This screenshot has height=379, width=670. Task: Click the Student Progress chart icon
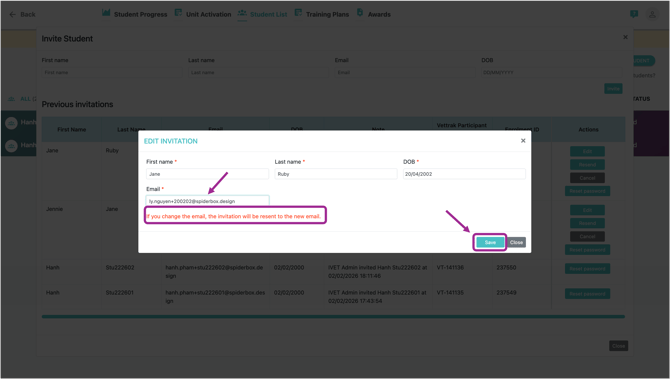pyautogui.click(x=106, y=13)
